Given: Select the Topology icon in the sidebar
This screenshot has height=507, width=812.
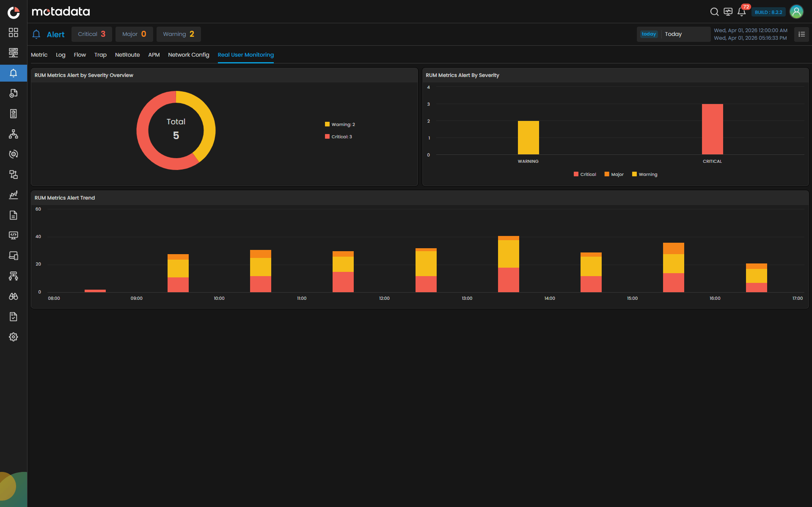Looking at the screenshot, I should [x=14, y=134].
